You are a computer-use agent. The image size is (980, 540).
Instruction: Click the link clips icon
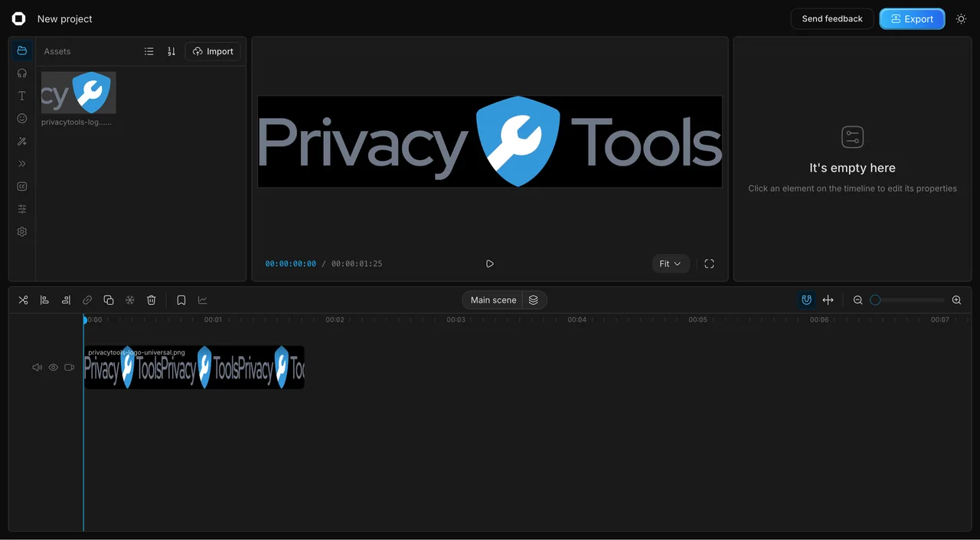(x=87, y=300)
